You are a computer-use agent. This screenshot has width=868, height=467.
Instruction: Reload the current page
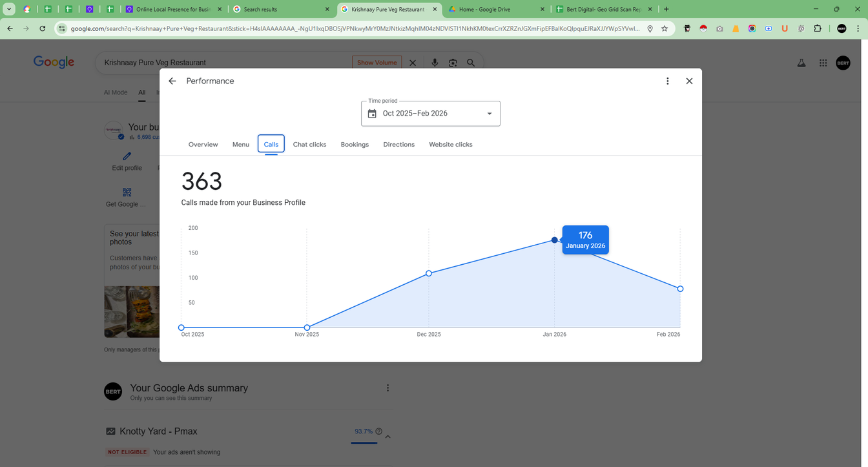point(43,28)
